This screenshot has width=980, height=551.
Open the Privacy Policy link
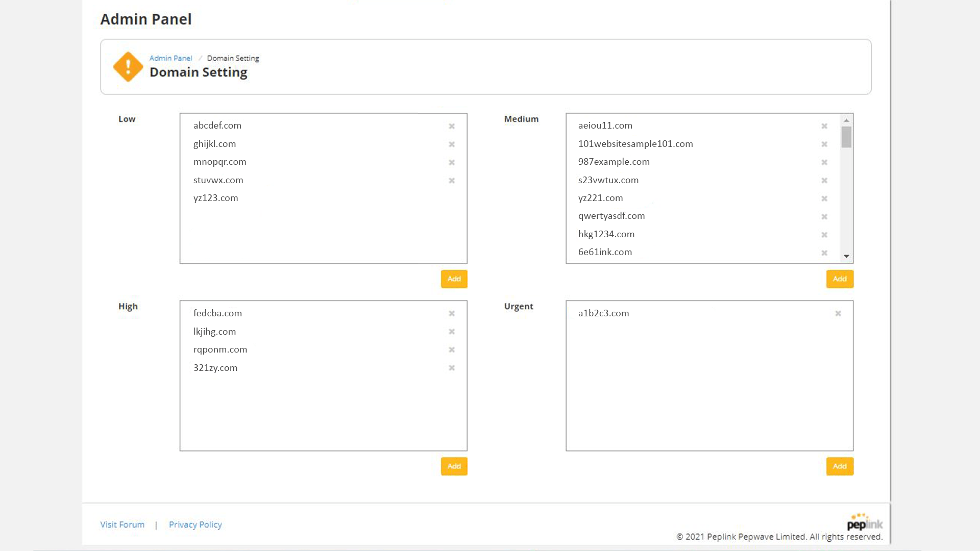[x=195, y=524]
